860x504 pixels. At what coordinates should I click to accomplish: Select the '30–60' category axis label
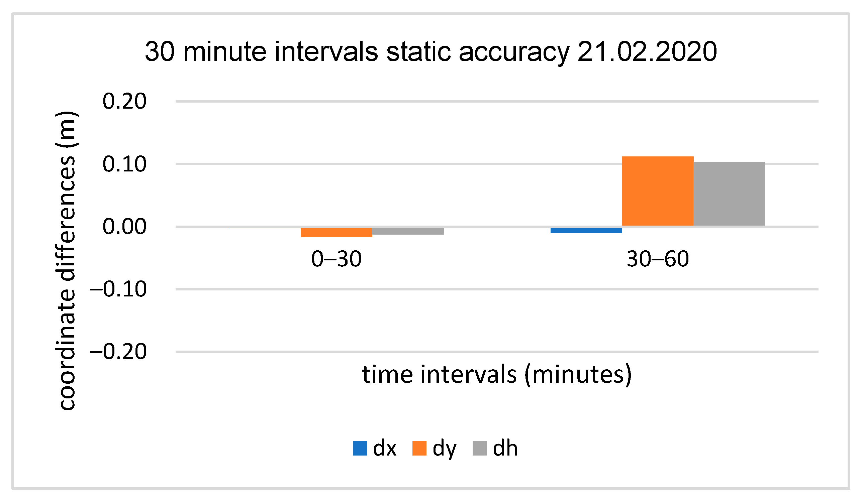tap(658, 259)
